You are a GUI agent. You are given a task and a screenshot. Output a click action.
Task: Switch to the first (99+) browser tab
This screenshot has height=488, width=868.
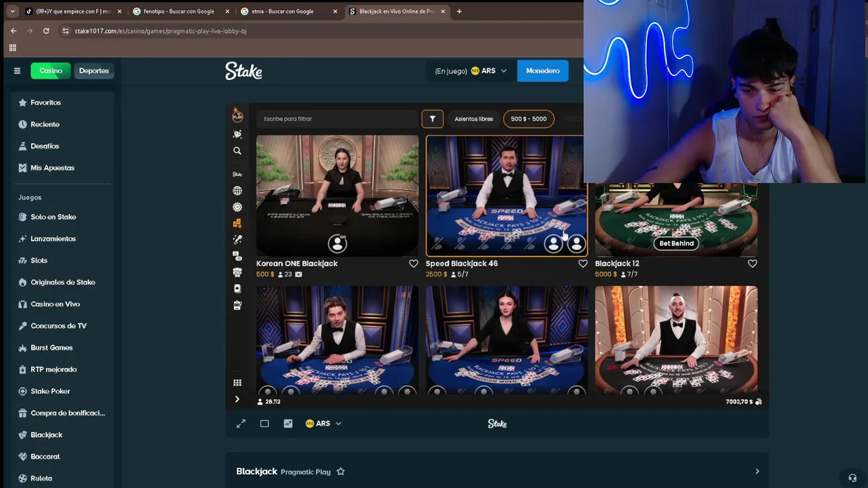click(73, 11)
